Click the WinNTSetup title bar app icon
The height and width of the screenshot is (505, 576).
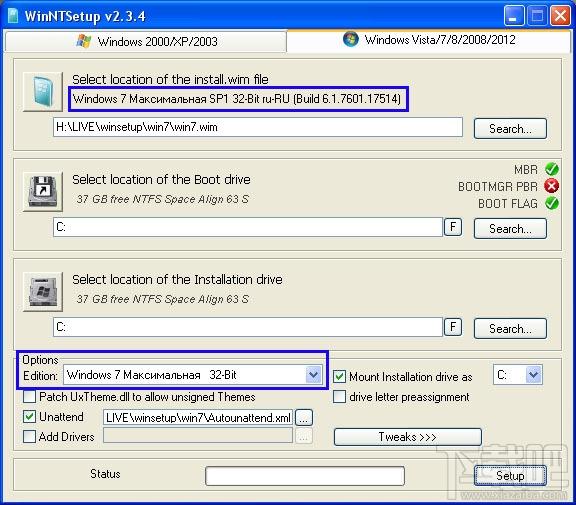(13, 15)
